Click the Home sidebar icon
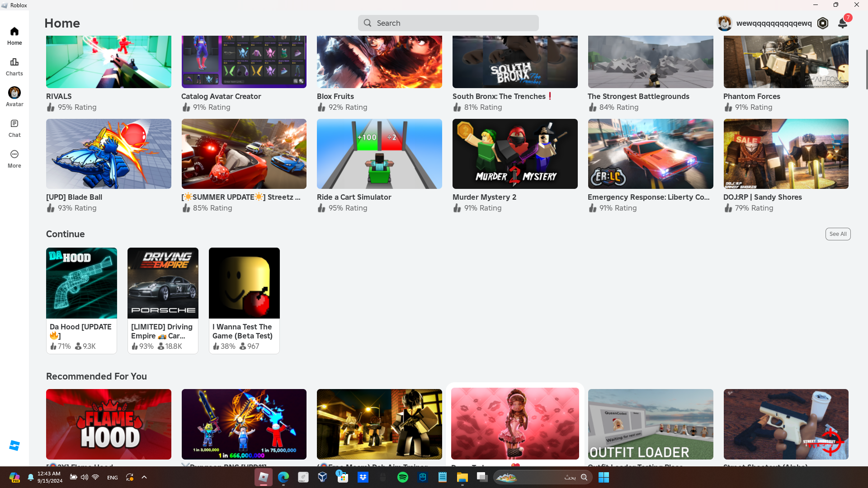Screen dimensions: 868x488 click(x=14, y=36)
